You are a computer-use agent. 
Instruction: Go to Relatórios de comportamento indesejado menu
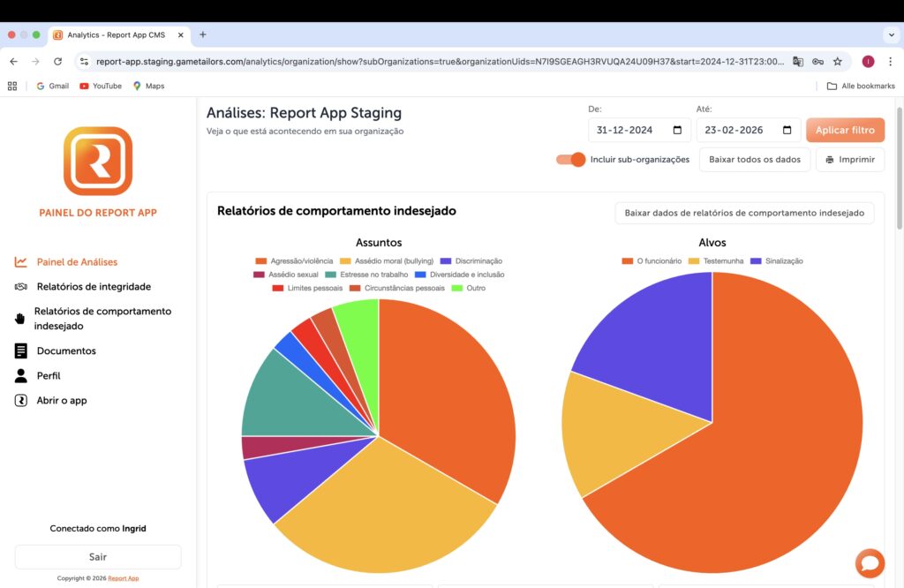click(x=102, y=318)
